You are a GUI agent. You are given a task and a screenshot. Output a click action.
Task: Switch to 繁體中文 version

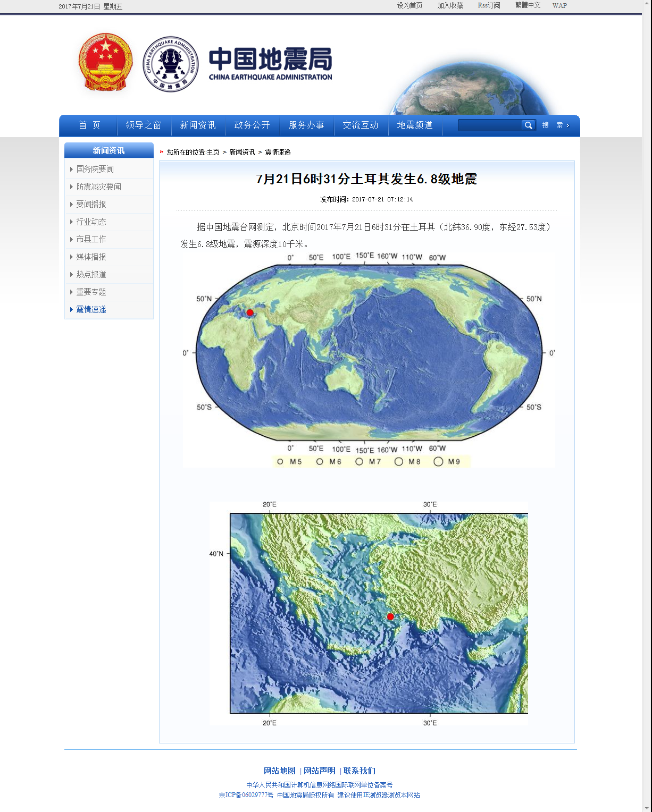[527, 5]
